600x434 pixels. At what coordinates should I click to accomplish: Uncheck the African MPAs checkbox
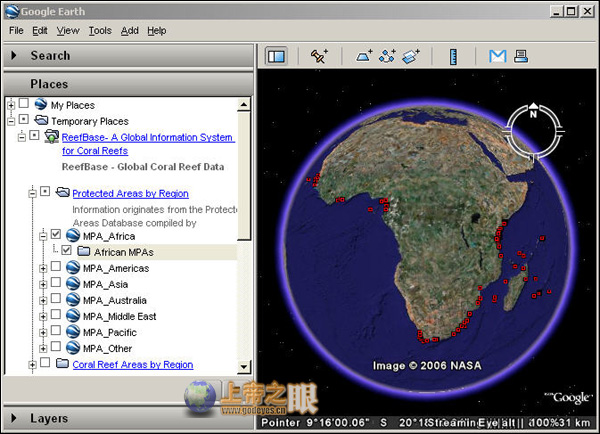pyautogui.click(x=67, y=250)
